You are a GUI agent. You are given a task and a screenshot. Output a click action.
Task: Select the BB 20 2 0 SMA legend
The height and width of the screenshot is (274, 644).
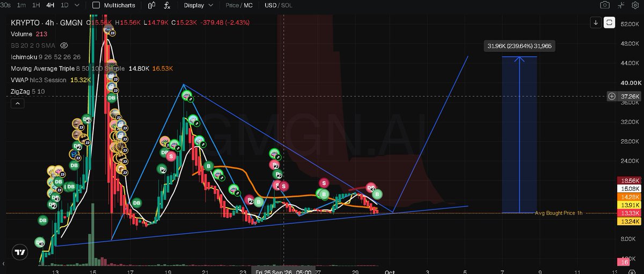(33, 45)
